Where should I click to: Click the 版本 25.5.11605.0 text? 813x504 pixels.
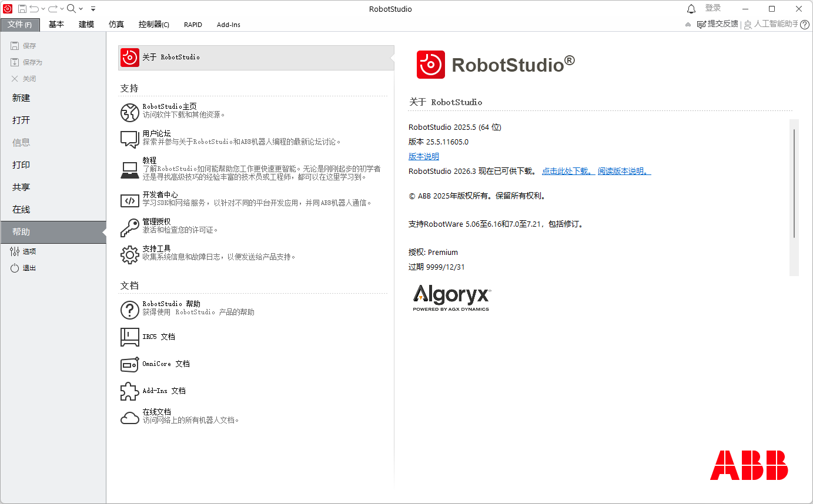pyautogui.click(x=439, y=142)
